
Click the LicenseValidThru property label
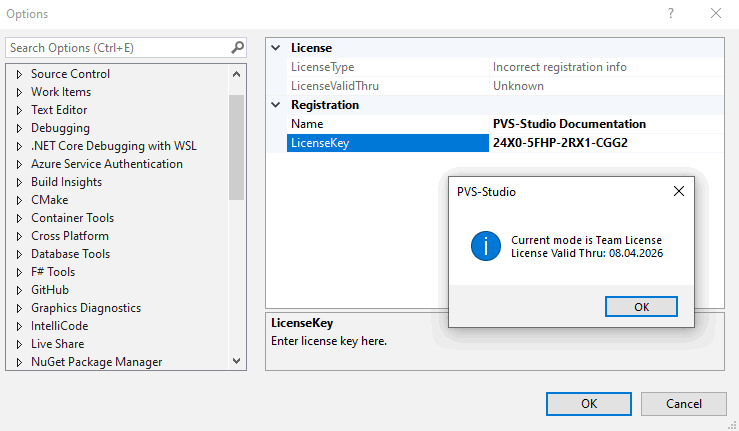click(335, 86)
